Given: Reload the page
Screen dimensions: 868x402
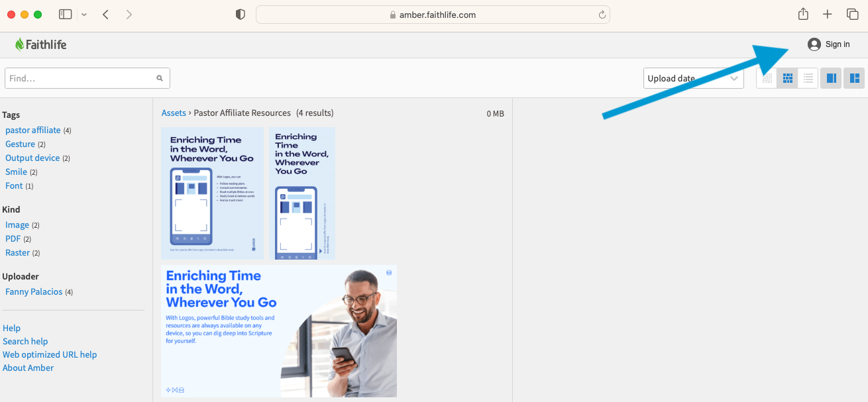Looking at the screenshot, I should click(x=602, y=15).
